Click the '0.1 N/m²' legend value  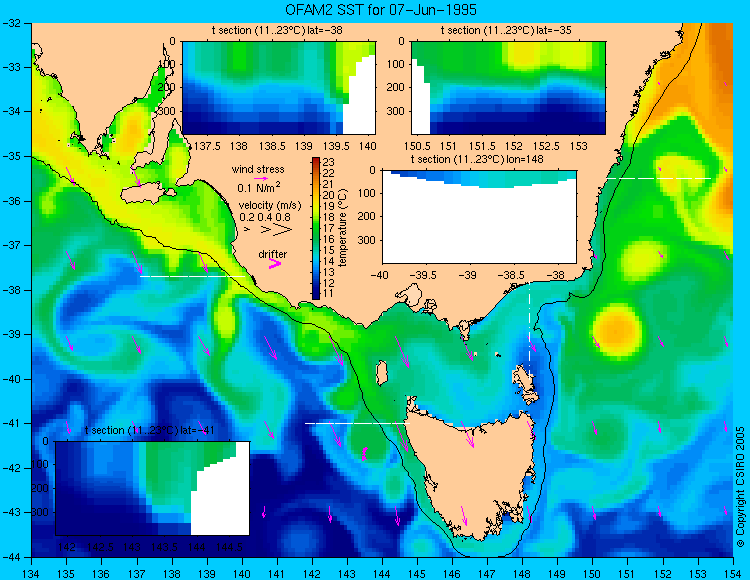[x=259, y=187]
